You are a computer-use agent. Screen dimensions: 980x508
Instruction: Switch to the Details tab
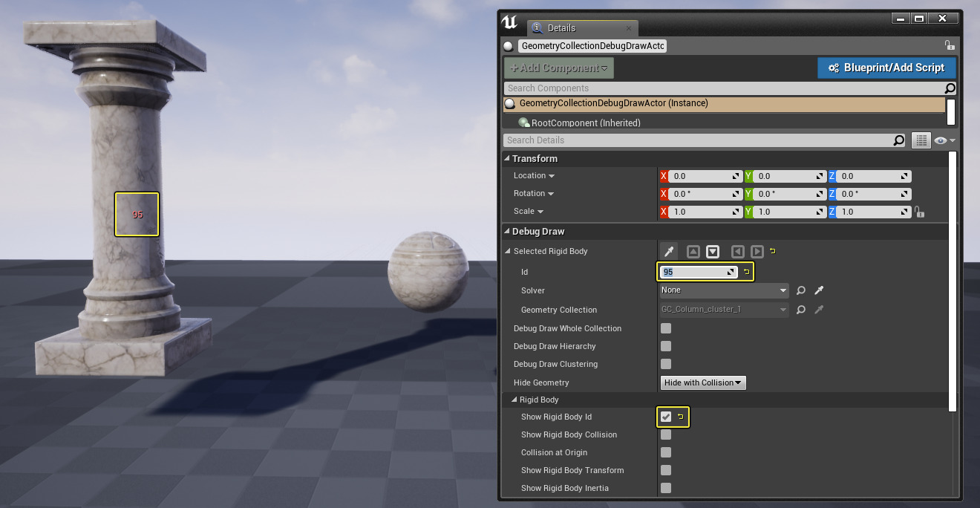tap(561, 28)
